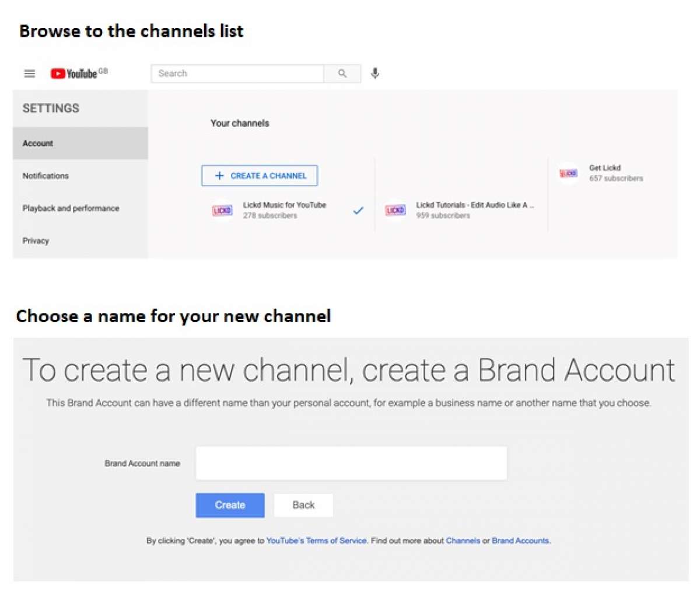This screenshot has width=700, height=596.
Task: Open YouTube's Terms of Service link
Action: click(316, 541)
